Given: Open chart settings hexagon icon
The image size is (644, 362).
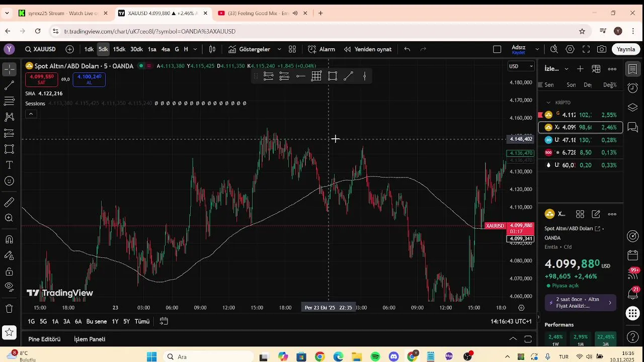Looking at the screenshot, I should (x=570, y=49).
